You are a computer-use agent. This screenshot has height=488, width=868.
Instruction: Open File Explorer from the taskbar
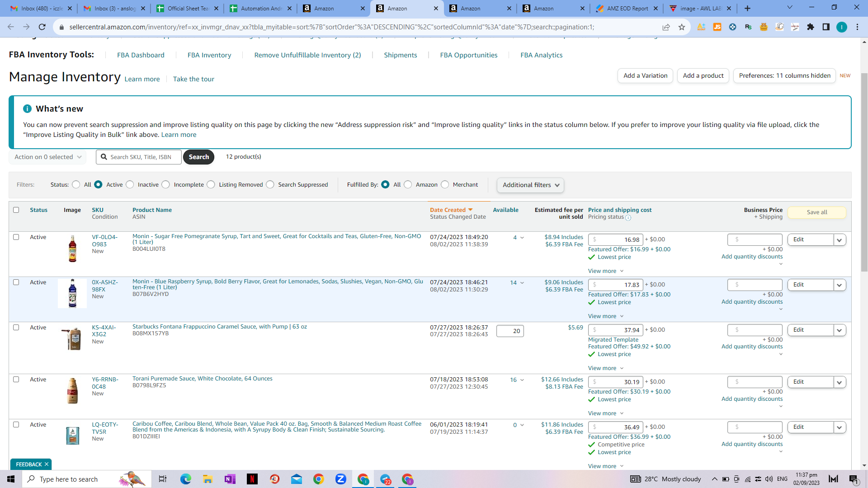[208, 479]
